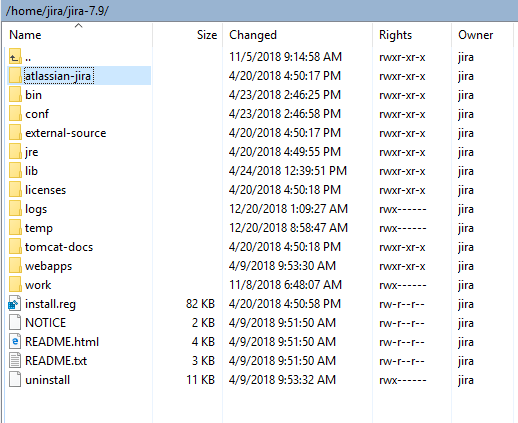Image resolution: width=518 pixels, height=423 pixels.
Task: Click the date 11/8/2018 6:48:07 AM
Action: (x=285, y=285)
